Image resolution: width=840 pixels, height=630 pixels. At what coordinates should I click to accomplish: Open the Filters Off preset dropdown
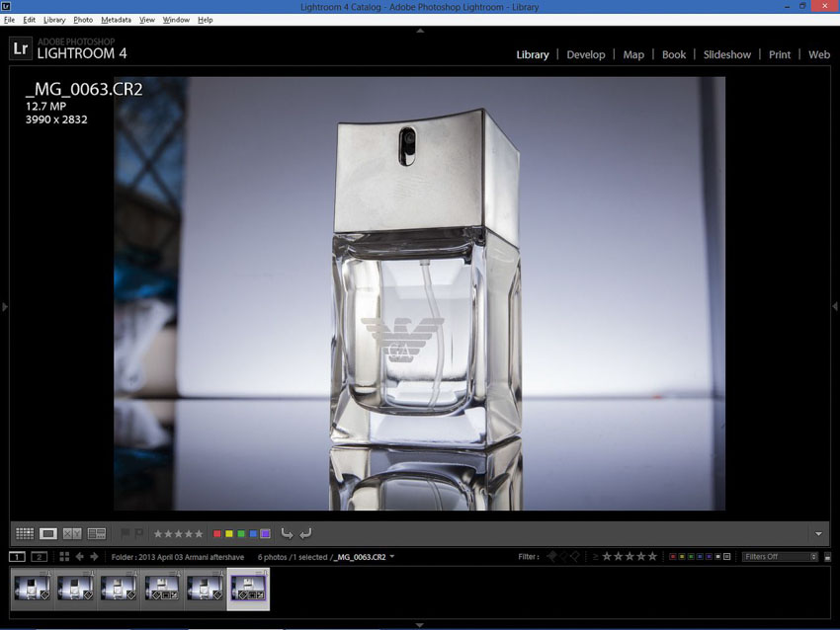(780, 557)
